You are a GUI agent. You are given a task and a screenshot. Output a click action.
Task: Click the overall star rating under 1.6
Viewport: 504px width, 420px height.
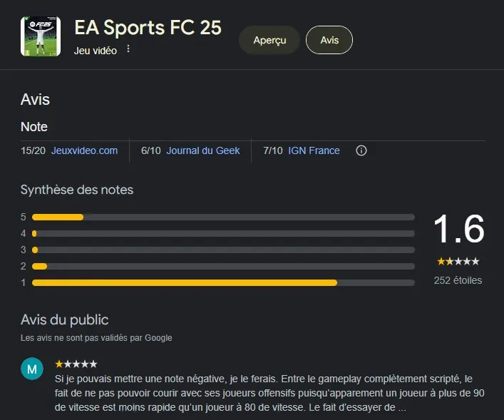(458, 262)
